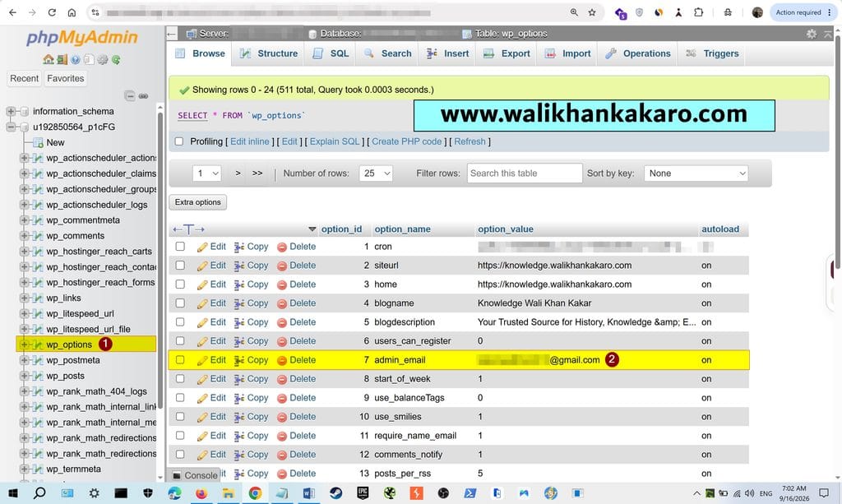Click Copy icon for siteurl row
Screen dimensions: 842x504
(239, 266)
